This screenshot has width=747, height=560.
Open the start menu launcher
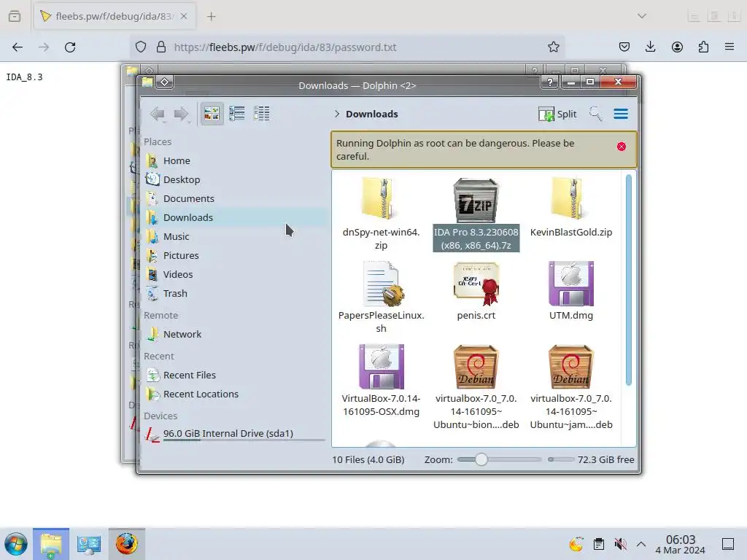(x=16, y=544)
